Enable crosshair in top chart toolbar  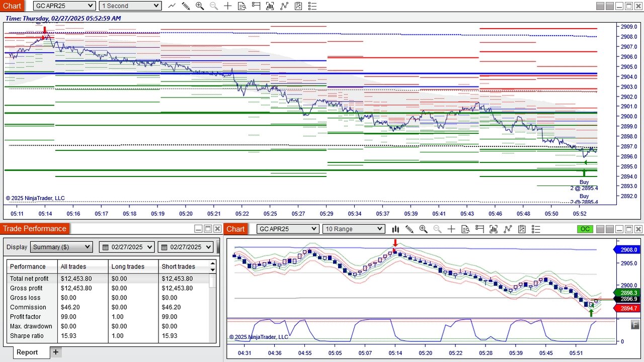coord(228,6)
